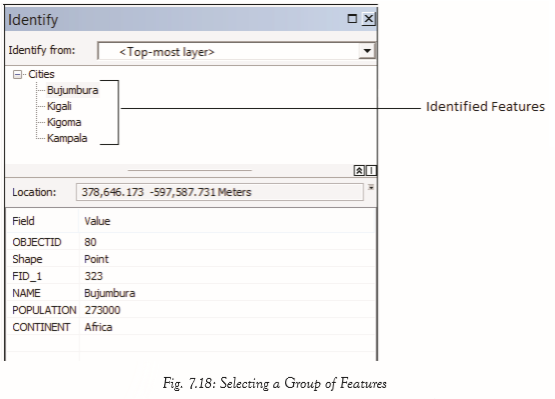The height and width of the screenshot is (399, 555).
Task: Select Bujumbura in the feature tree
Action: pos(73,90)
